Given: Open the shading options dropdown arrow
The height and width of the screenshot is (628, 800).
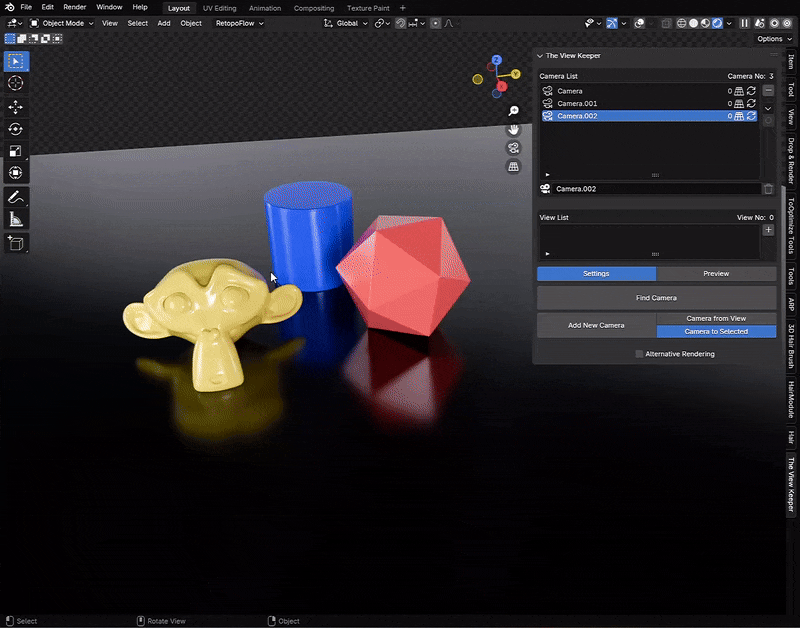Looking at the screenshot, I should click(729, 23).
